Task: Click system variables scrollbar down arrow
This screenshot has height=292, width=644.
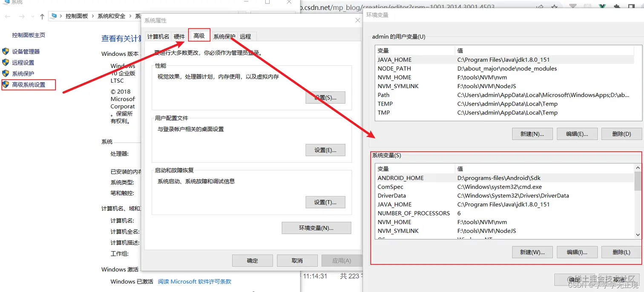Action: click(638, 235)
